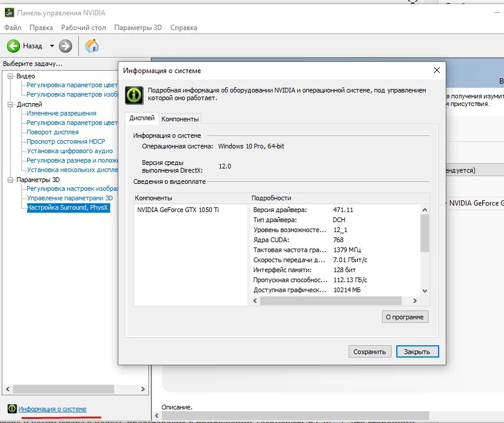The width and height of the screenshot is (504, 423).
Task: Select Установка нескольких дисплеев item
Action: [72, 170]
